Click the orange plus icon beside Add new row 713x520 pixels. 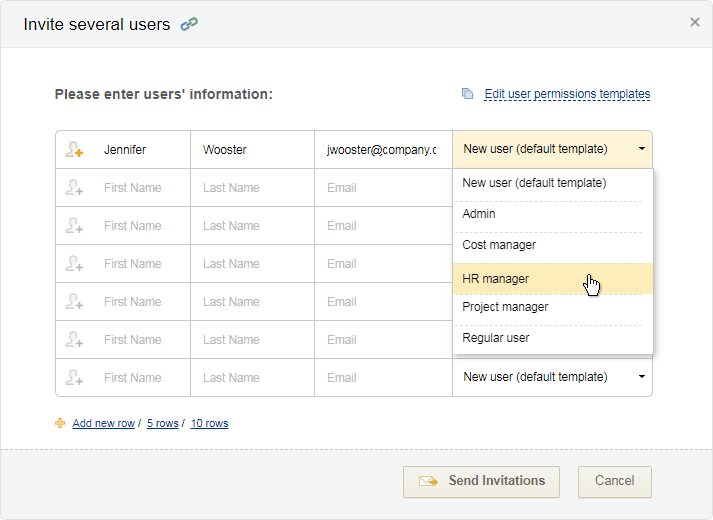60,423
